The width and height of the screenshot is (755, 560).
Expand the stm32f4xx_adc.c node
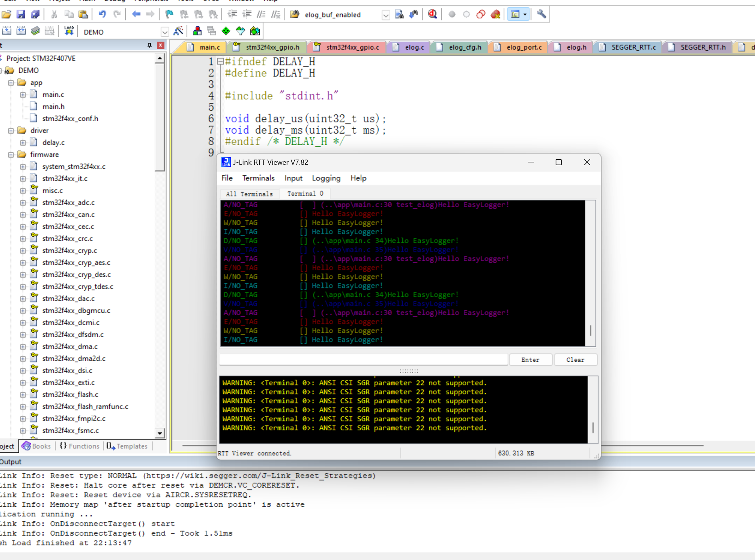point(23,203)
